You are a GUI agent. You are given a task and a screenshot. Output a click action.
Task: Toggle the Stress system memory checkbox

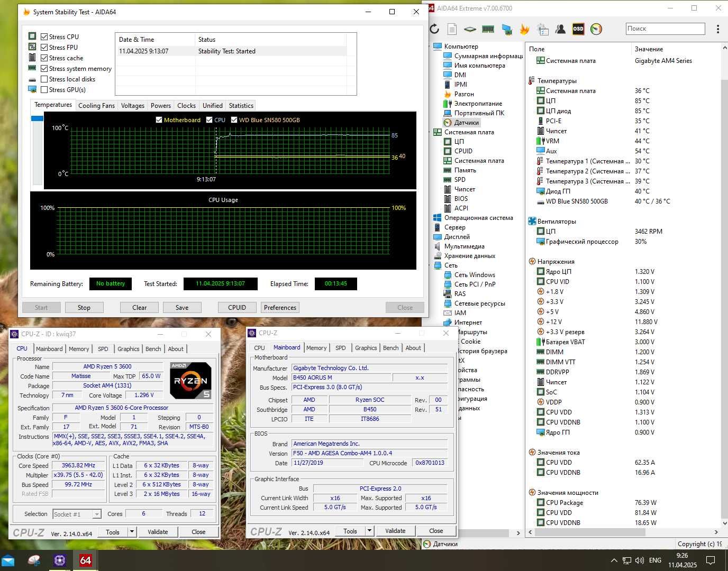pos(44,69)
